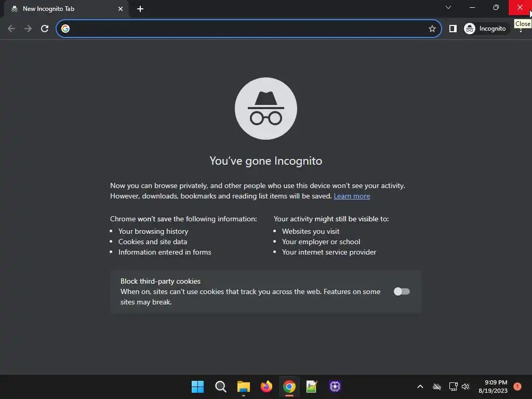Open Windows Search from the taskbar
The height and width of the screenshot is (399, 532).
pyautogui.click(x=220, y=387)
